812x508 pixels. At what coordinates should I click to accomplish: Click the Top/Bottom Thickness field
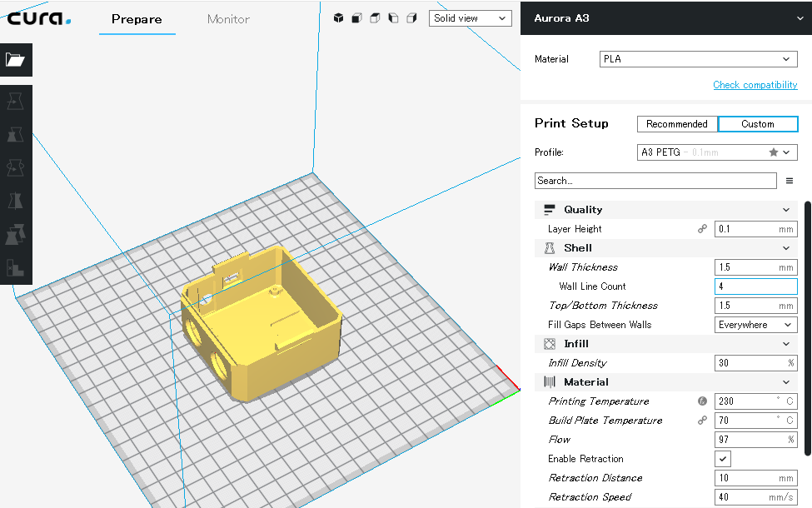click(755, 306)
